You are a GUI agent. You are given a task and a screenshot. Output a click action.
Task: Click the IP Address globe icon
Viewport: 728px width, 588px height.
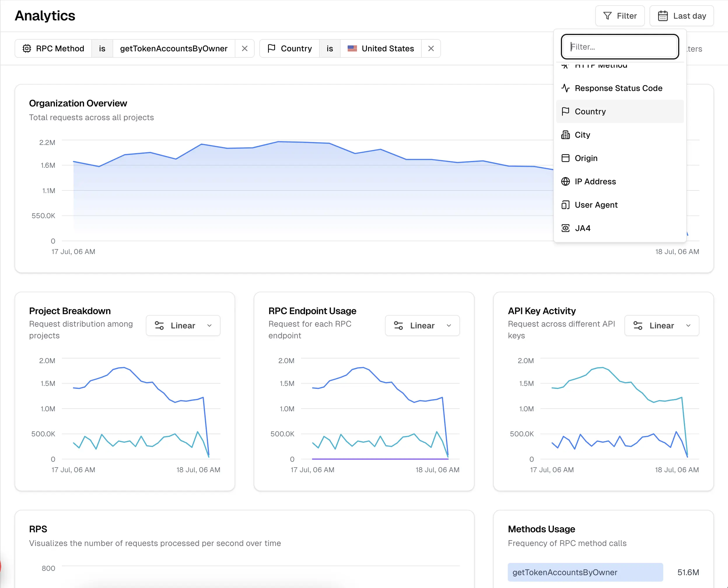(565, 181)
